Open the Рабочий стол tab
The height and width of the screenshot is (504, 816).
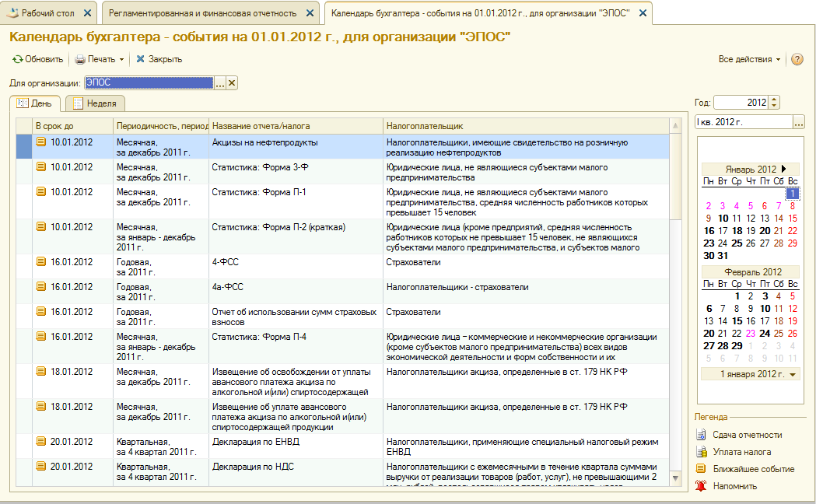point(48,13)
